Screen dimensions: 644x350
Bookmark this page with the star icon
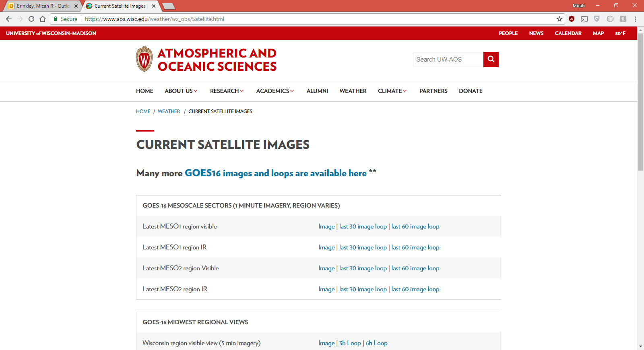(x=559, y=19)
